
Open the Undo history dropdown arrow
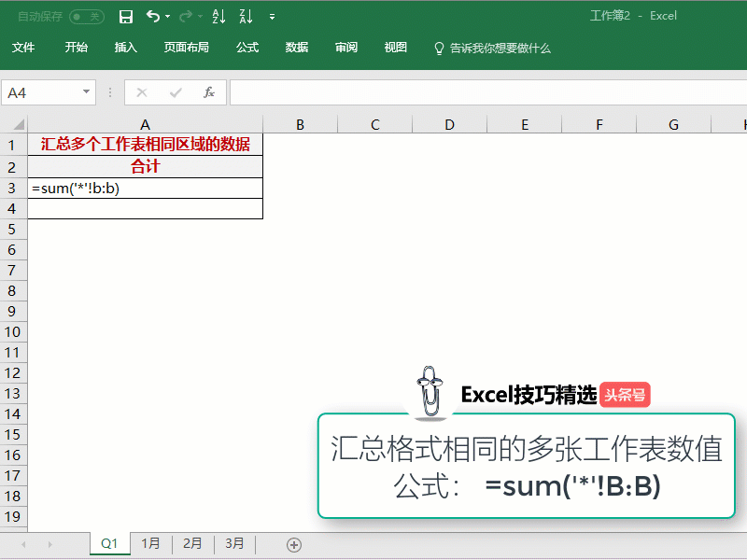168,17
